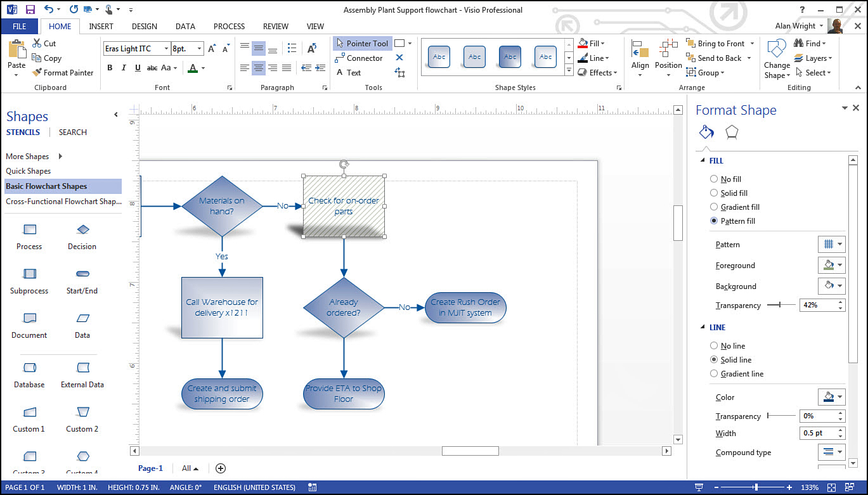
Task: Select the Connector tool
Action: pos(359,58)
